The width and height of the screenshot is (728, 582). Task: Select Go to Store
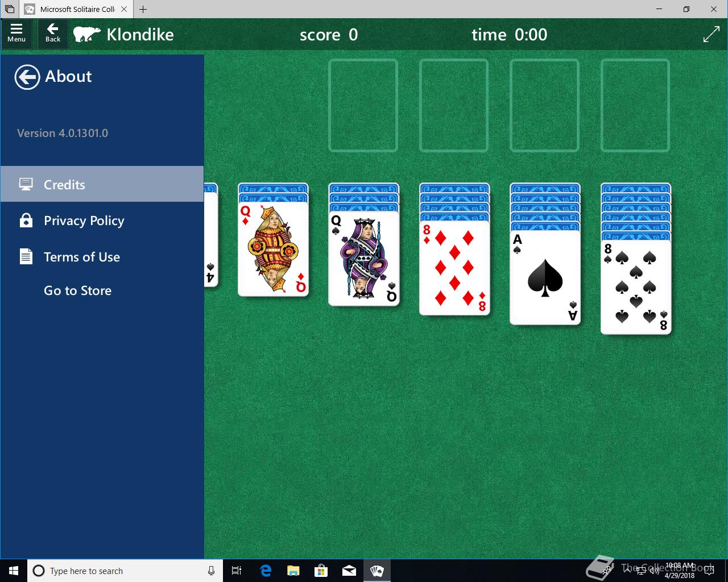[78, 290]
